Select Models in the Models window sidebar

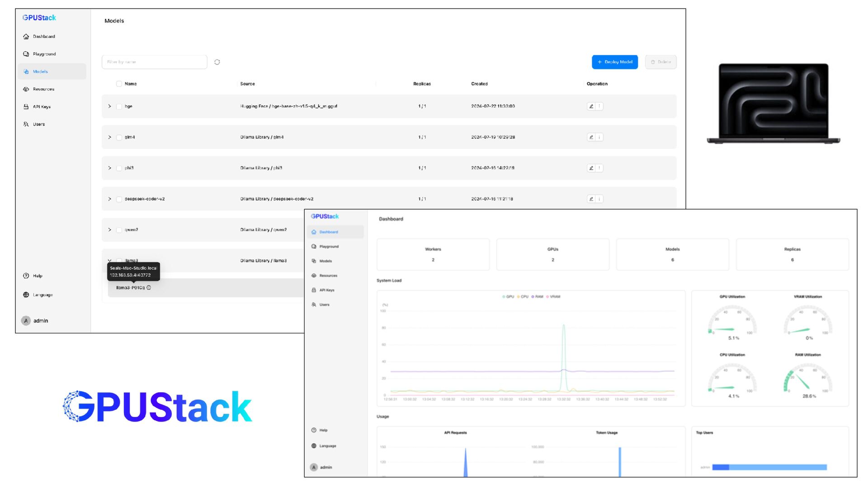coord(52,71)
